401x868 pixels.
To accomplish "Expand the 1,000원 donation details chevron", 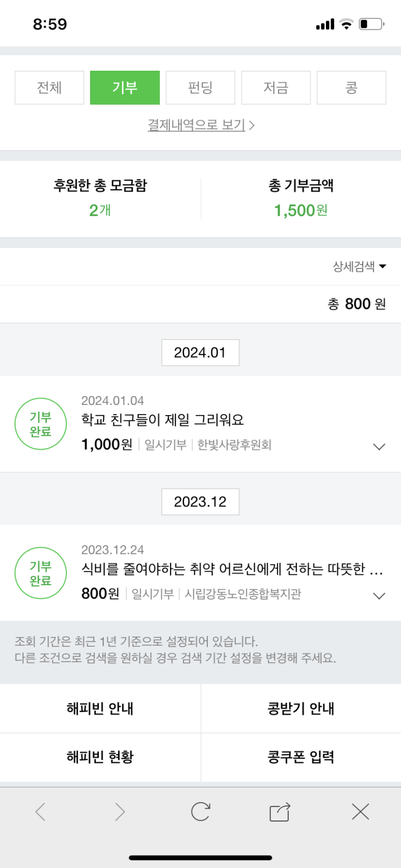I will tap(379, 447).
